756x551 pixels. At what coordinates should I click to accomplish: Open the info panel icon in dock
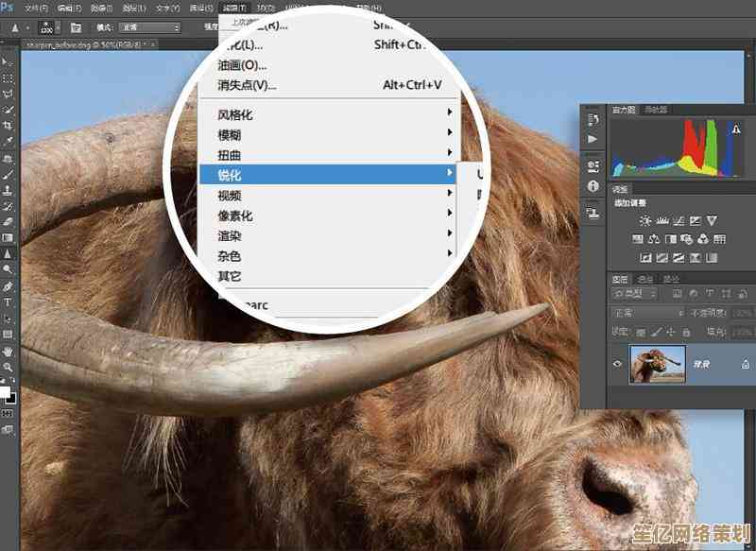coord(593,187)
